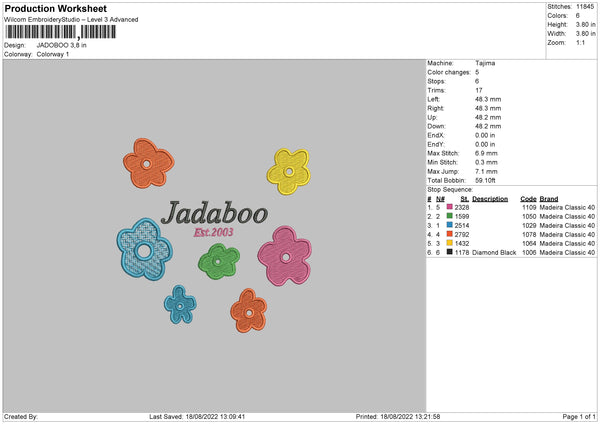The image size is (600, 424).
Task: Click the Trims value '17'
Action: coord(479,90)
